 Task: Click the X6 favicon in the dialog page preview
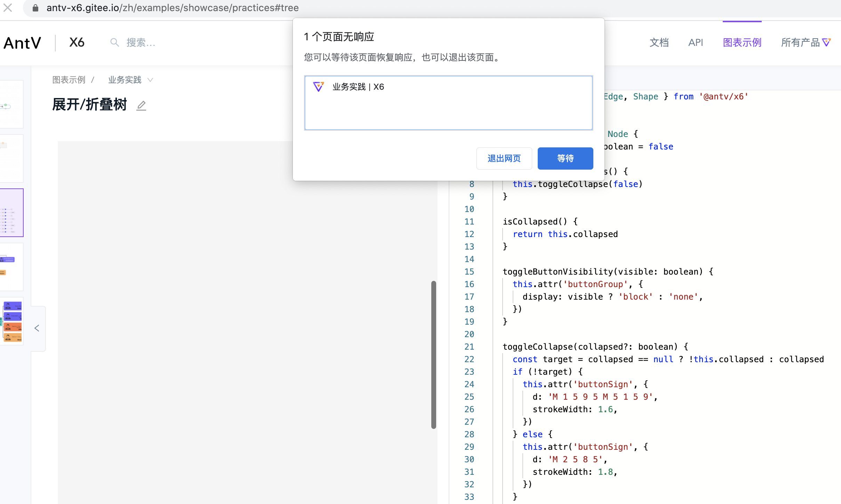click(x=319, y=87)
